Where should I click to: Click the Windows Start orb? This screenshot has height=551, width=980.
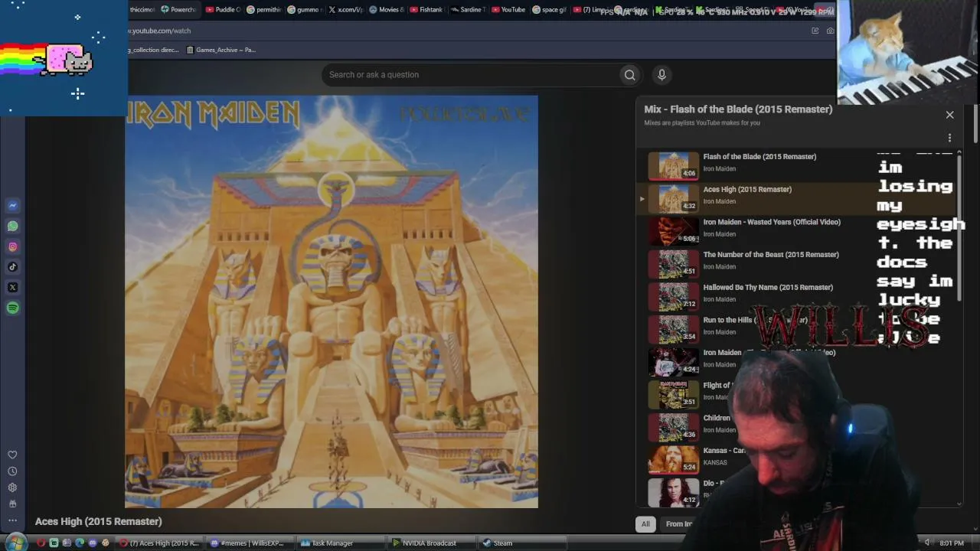click(15, 543)
